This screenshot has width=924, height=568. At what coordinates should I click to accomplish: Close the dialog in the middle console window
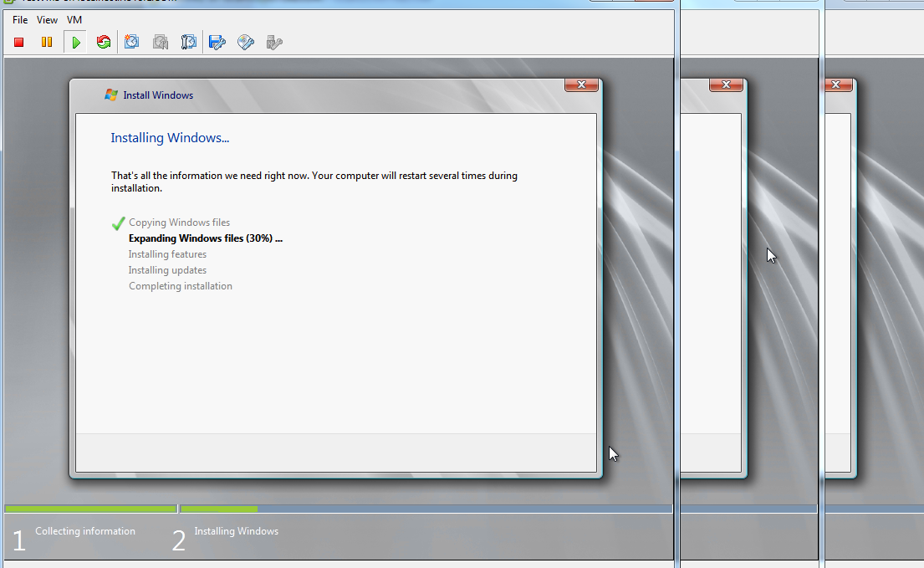pos(726,84)
